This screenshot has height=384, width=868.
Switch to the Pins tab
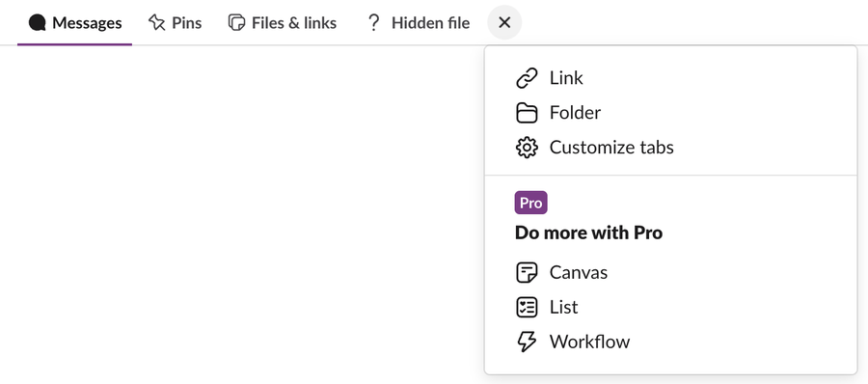pos(175,23)
